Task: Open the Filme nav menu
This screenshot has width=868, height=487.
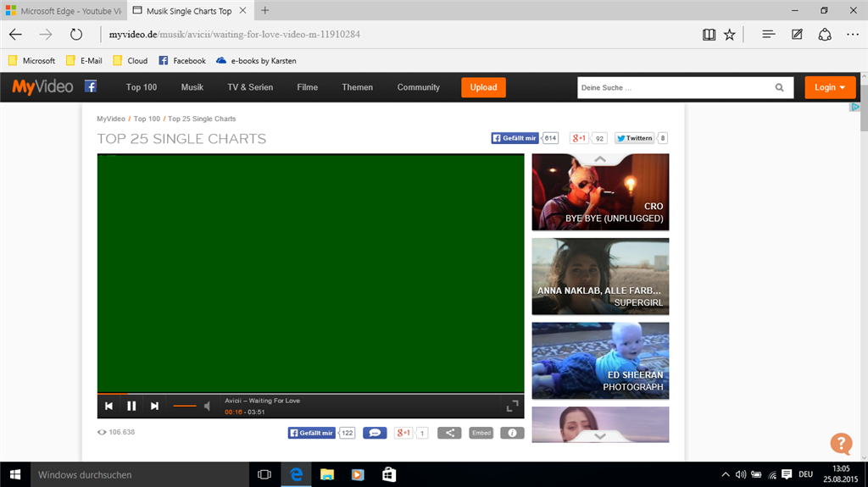Action: click(x=307, y=87)
